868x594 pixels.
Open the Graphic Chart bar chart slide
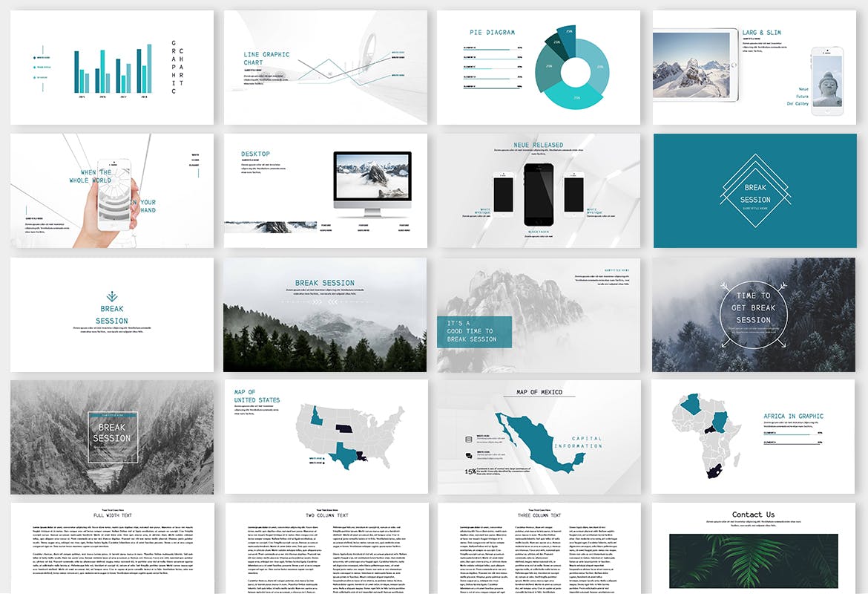[x=111, y=68]
